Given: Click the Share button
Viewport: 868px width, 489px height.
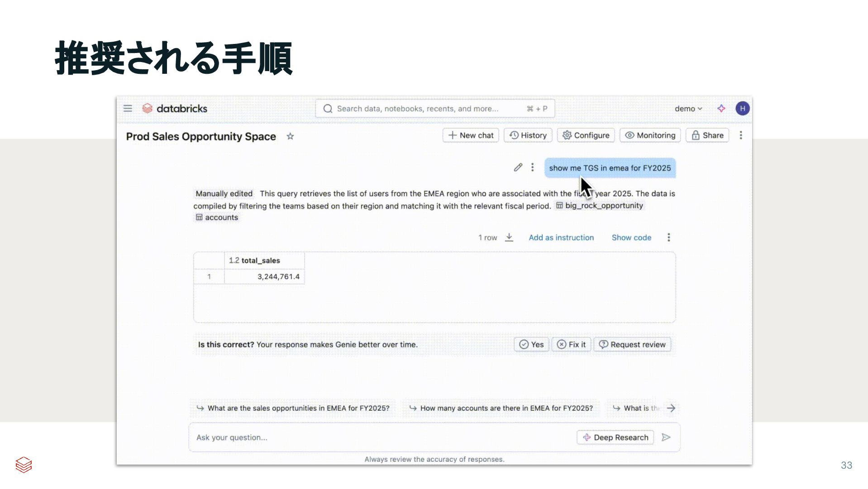Looking at the screenshot, I should point(707,135).
